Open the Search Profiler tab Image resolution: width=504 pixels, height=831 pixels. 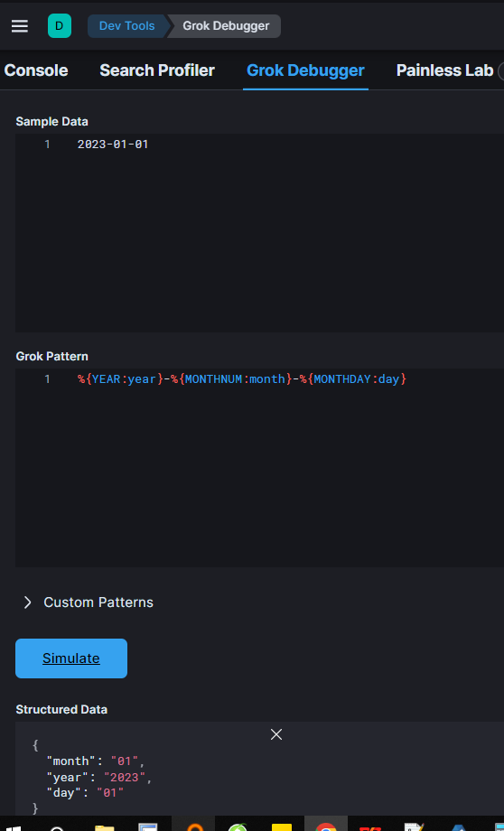pos(157,70)
